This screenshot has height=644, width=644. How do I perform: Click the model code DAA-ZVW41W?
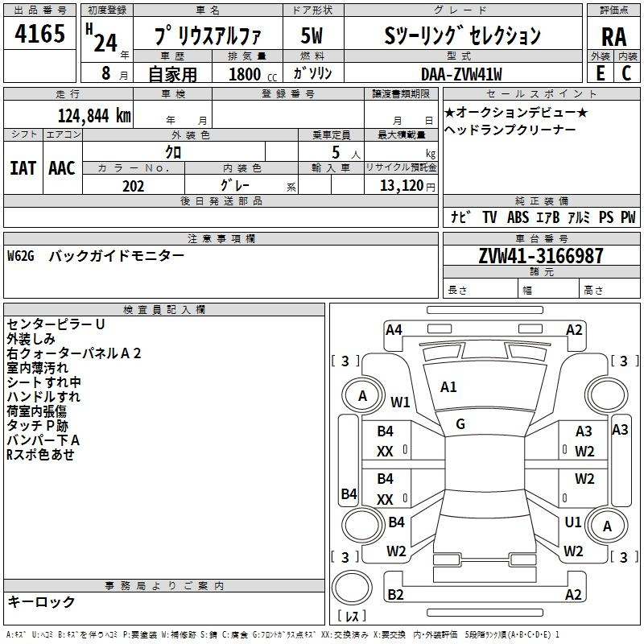(461, 74)
